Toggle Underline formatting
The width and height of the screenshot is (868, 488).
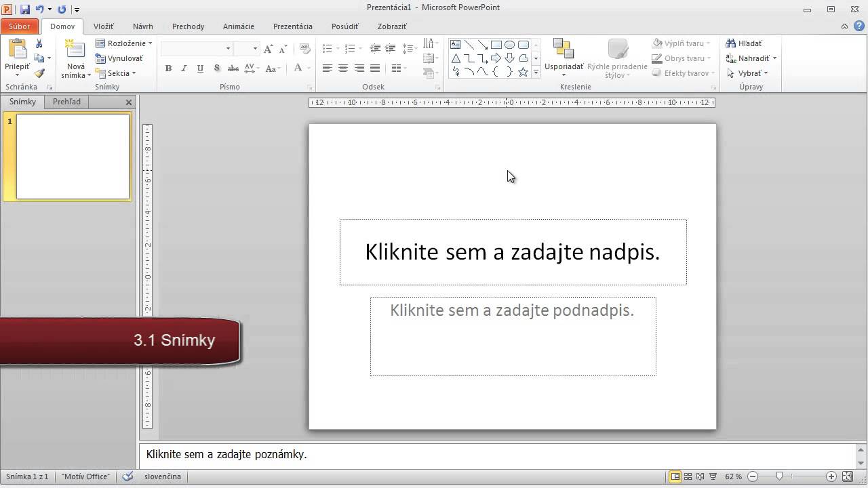pyautogui.click(x=200, y=68)
